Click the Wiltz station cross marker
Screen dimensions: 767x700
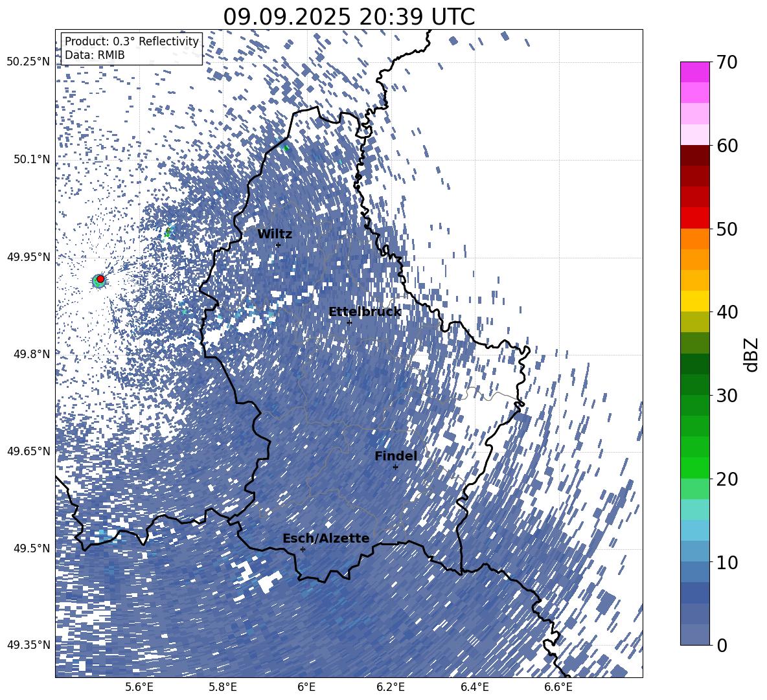click(x=279, y=245)
